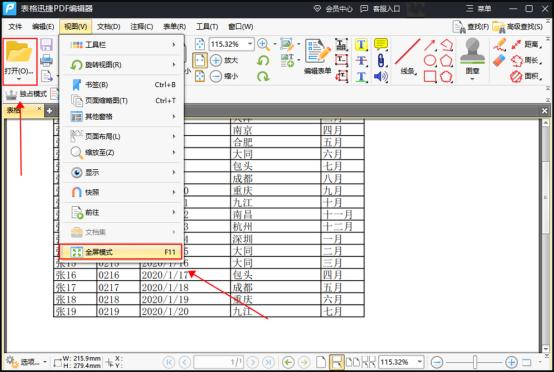Select the strikethrough text T tool
This screenshot has height=372, width=554.
click(x=361, y=60)
